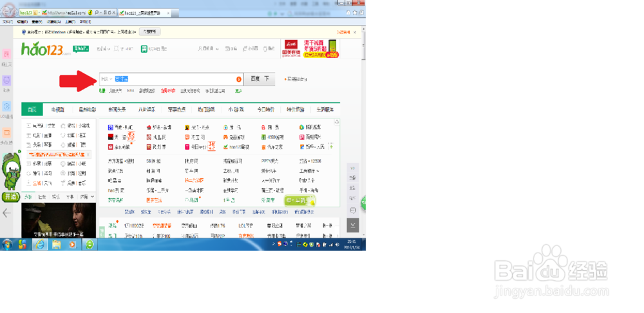Select the 头条 news tab above video

tap(28, 197)
